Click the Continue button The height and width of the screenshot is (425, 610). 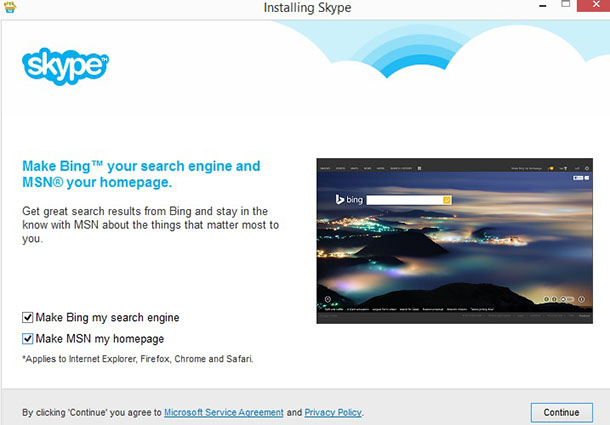point(561,412)
